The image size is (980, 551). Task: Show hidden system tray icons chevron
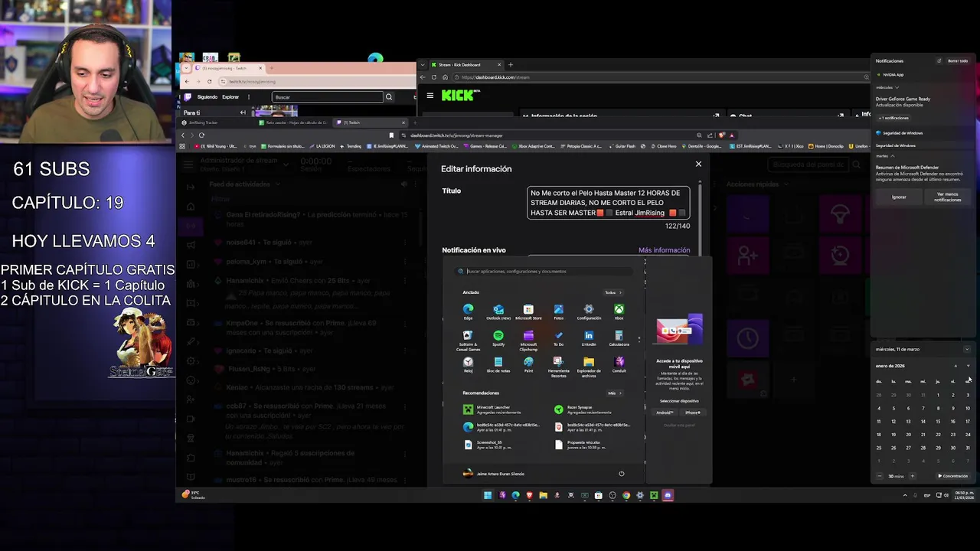[x=905, y=495]
